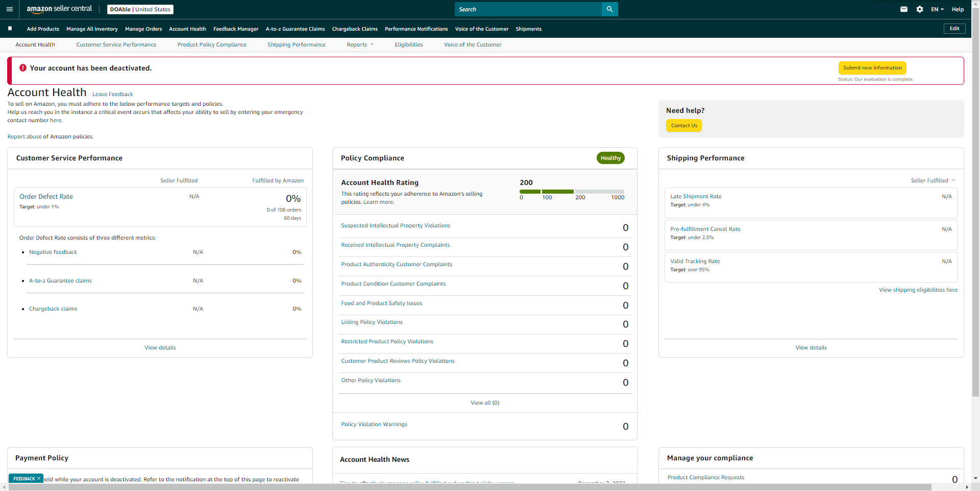Open the Seller Fulfilled shipping dropdown
The height and width of the screenshot is (491, 980).
[933, 180]
